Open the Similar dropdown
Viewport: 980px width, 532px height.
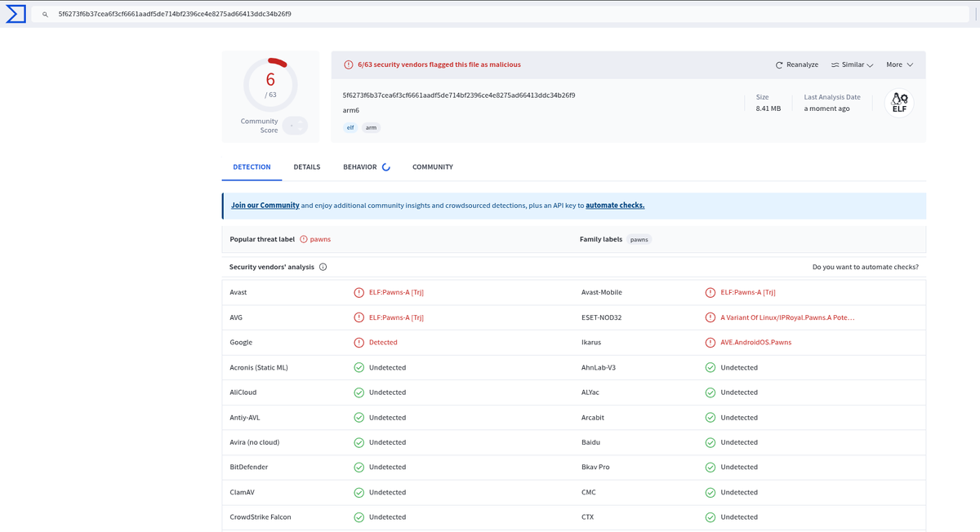click(x=853, y=64)
